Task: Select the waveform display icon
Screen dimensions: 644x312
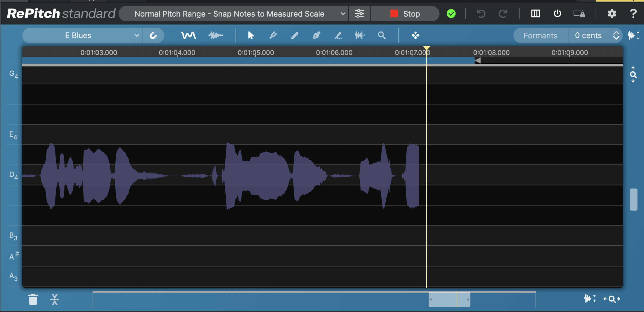Action: click(216, 35)
